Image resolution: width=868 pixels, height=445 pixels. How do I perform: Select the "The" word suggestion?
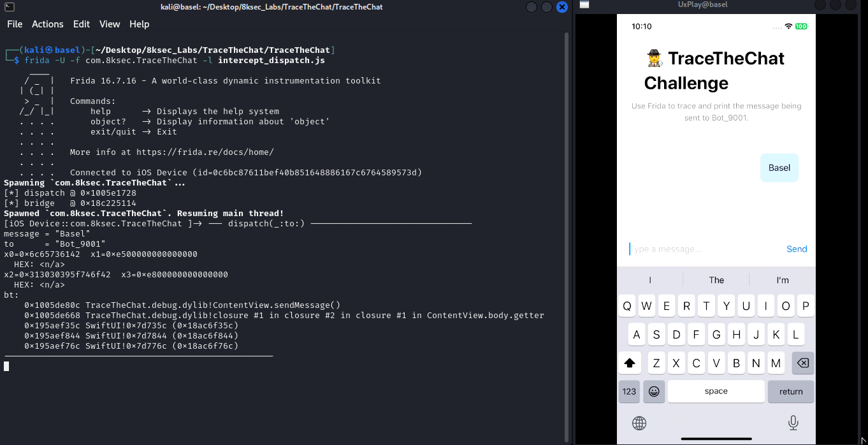(x=716, y=280)
